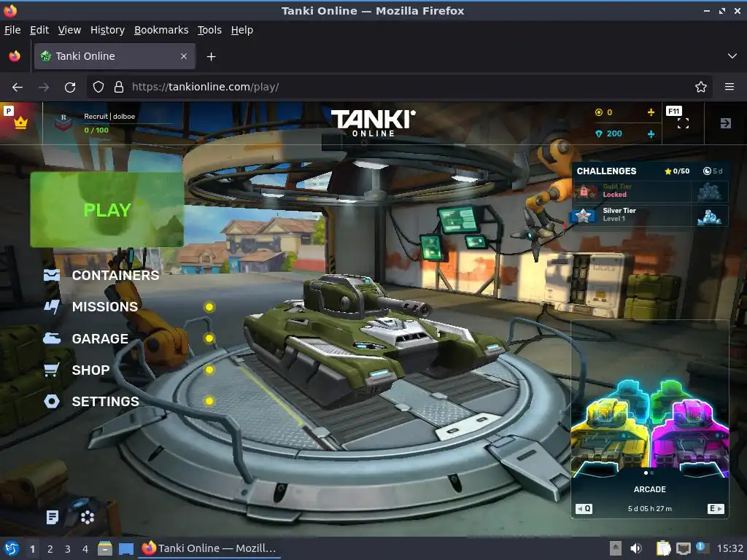Screen dimensions: 747x560
Task: Click the Silver Tier crystal reward icon
Action: click(x=709, y=216)
